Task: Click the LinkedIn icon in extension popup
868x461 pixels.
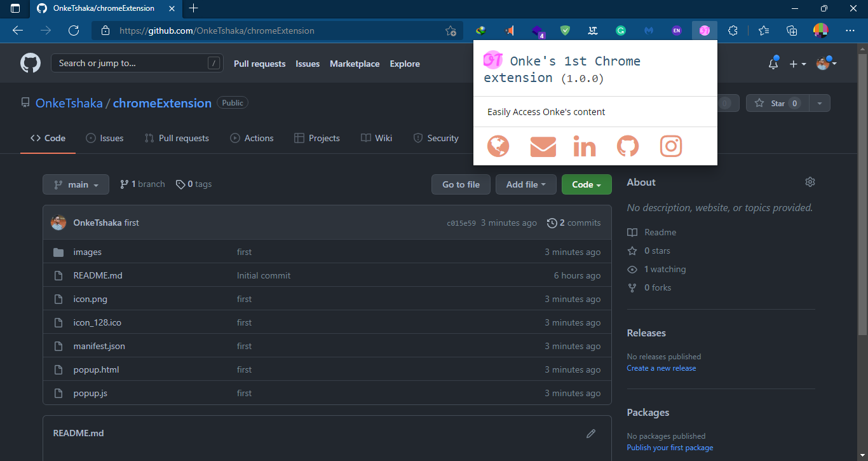Action: [584, 146]
